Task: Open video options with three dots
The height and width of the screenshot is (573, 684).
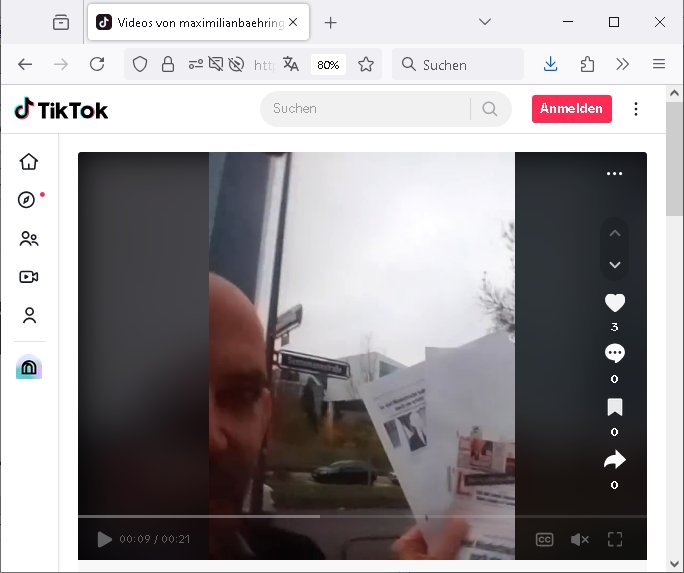Action: [615, 174]
